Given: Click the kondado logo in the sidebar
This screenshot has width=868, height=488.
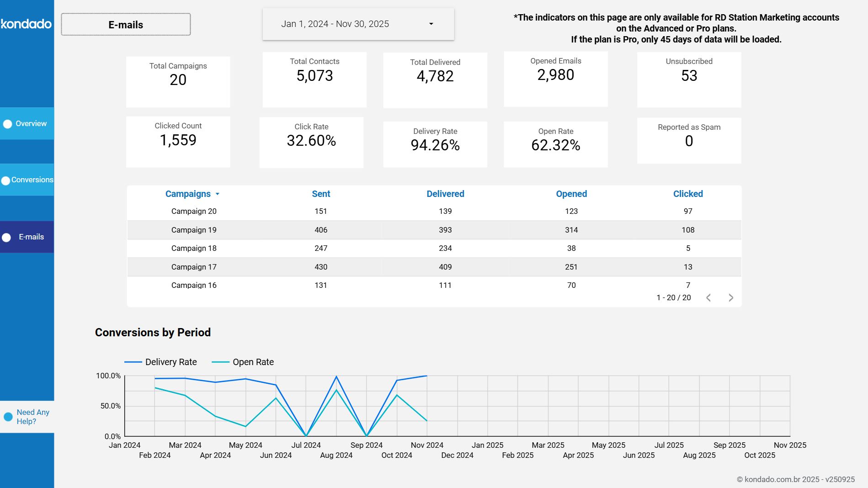Looking at the screenshot, I should pos(25,24).
